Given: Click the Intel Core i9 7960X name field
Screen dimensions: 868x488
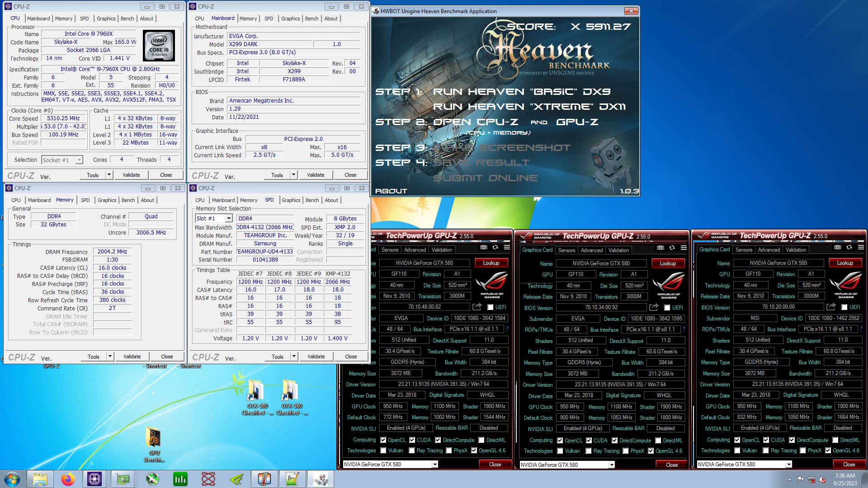Looking at the screenshot, I should [89, 34].
